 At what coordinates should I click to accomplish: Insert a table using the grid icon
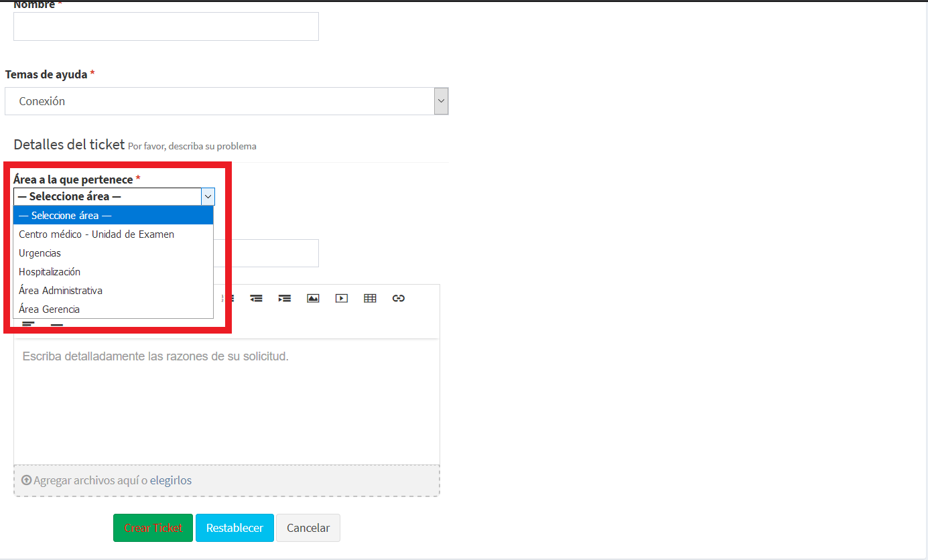click(x=370, y=299)
